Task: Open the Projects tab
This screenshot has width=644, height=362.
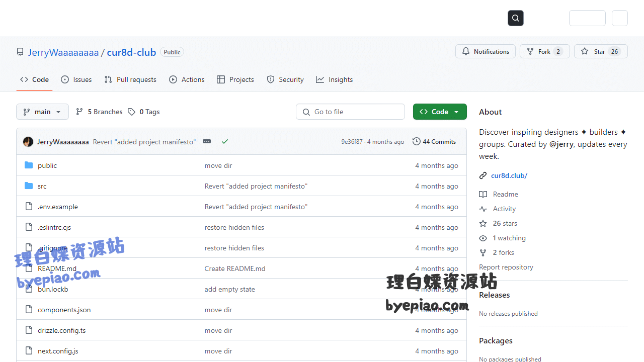Action: [x=235, y=79]
